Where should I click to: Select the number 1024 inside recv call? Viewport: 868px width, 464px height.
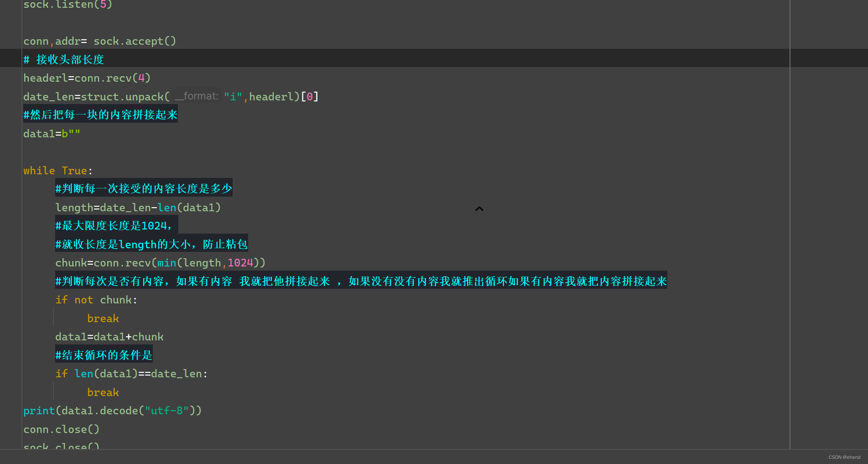click(240, 263)
